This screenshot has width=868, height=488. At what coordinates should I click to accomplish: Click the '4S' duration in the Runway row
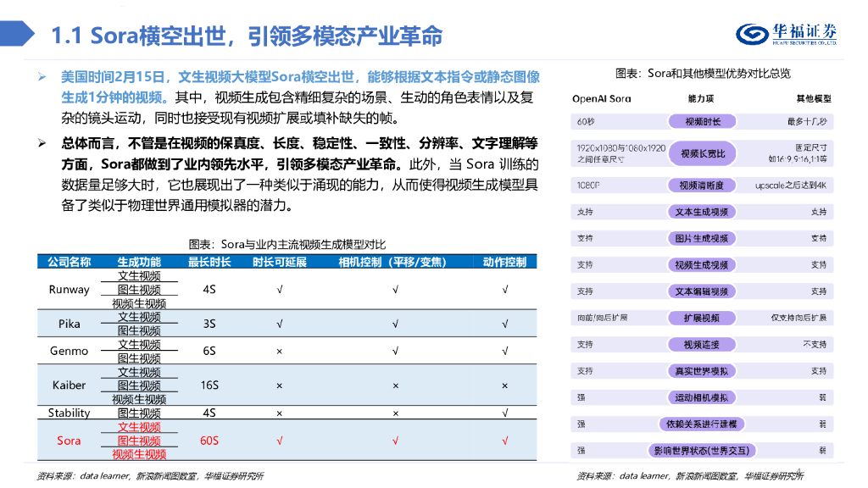click(x=209, y=290)
